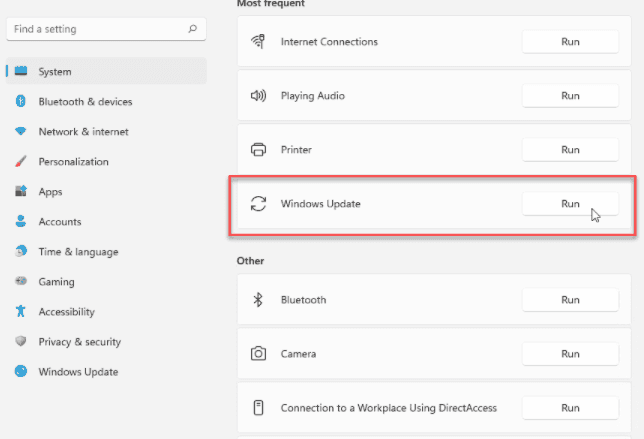Run the Windows Update troubleshooter
This screenshot has height=439, width=644.
click(570, 204)
